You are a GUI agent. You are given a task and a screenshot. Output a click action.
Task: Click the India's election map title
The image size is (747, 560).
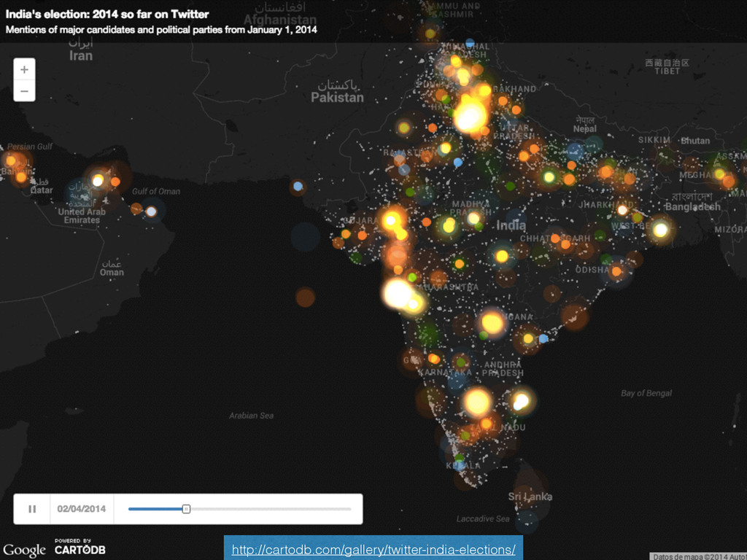[107, 15]
